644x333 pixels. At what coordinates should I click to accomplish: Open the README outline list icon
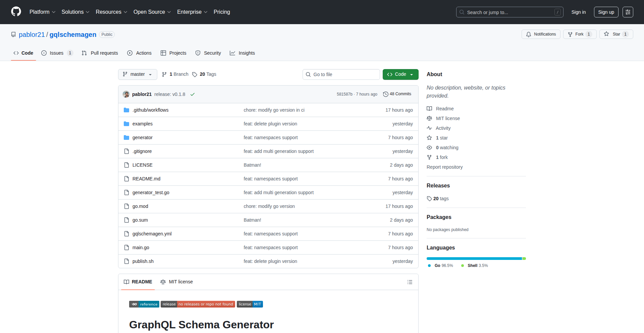point(410,282)
